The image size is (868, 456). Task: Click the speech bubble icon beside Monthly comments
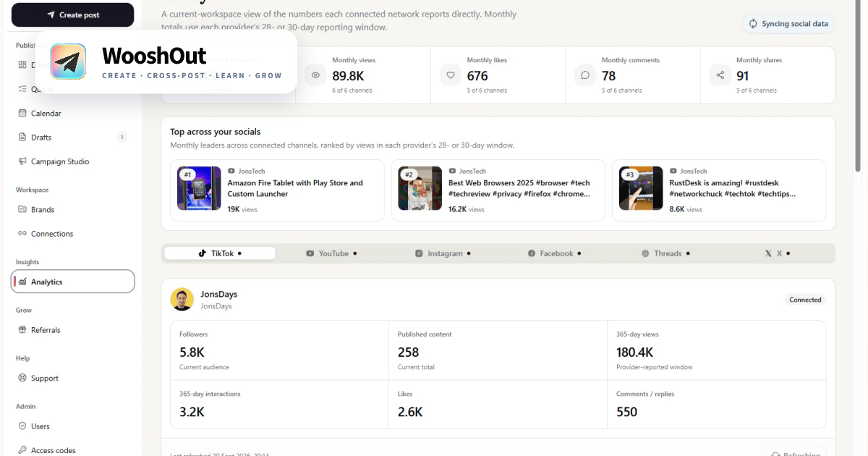point(585,75)
